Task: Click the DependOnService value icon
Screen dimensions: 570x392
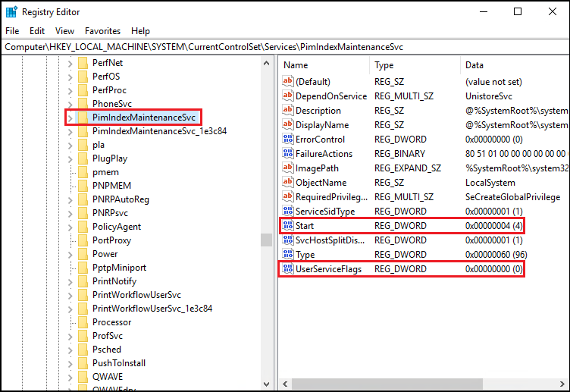Action: pyautogui.click(x=287, y=96)
